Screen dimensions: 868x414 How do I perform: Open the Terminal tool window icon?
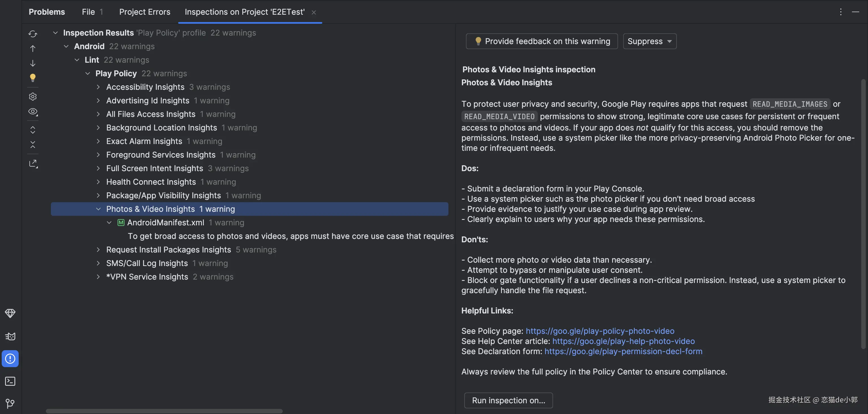[10, 381]
